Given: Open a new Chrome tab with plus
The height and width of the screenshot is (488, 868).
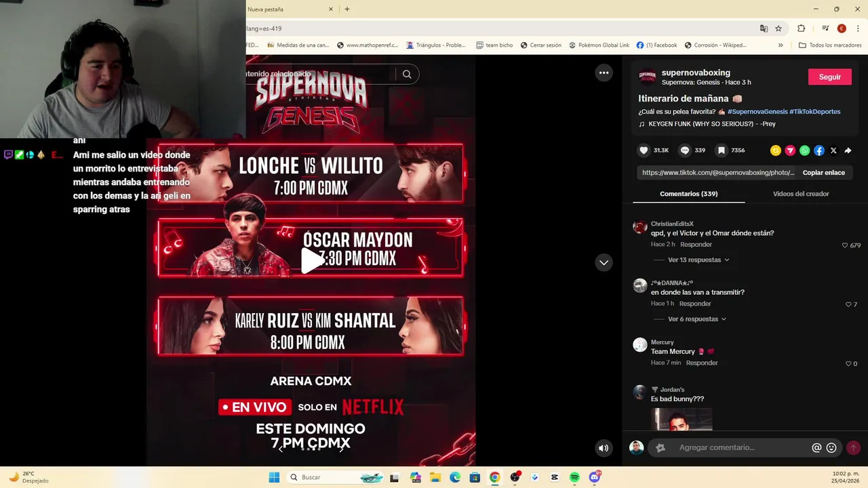Looking at the screenshot, I should [347, 9].
